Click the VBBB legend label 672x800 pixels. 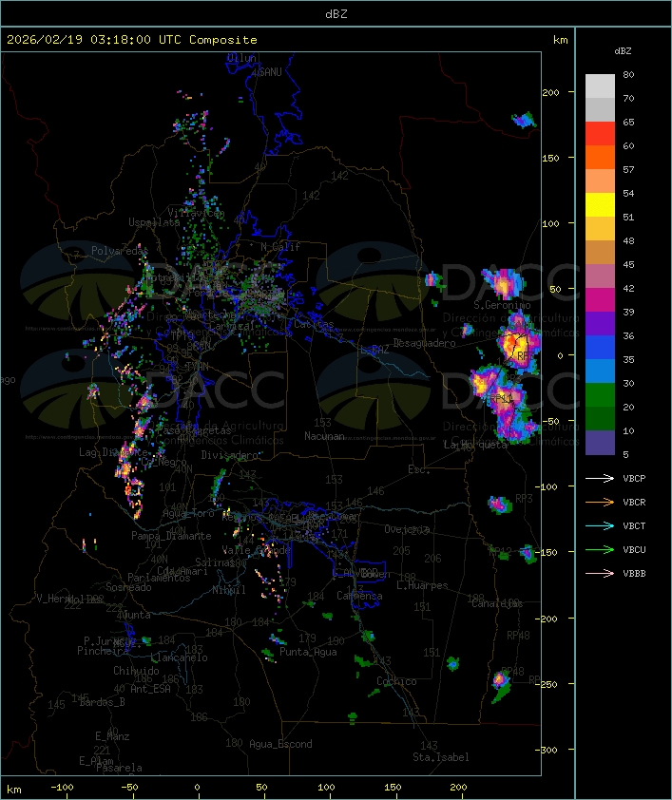[634, 574]
